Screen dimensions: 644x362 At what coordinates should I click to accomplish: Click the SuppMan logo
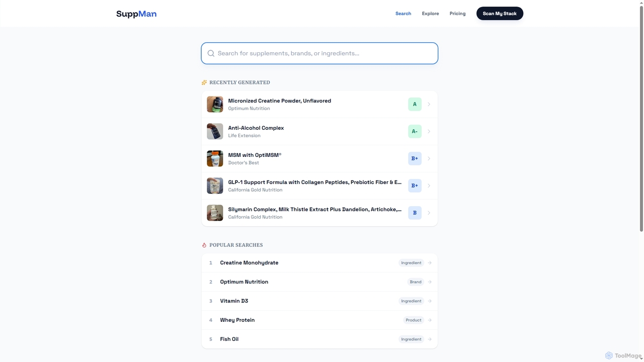[136, 14]
